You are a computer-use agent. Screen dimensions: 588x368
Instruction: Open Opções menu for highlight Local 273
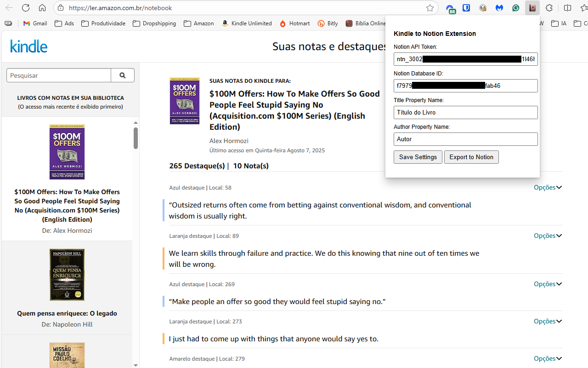pos(548,322)
